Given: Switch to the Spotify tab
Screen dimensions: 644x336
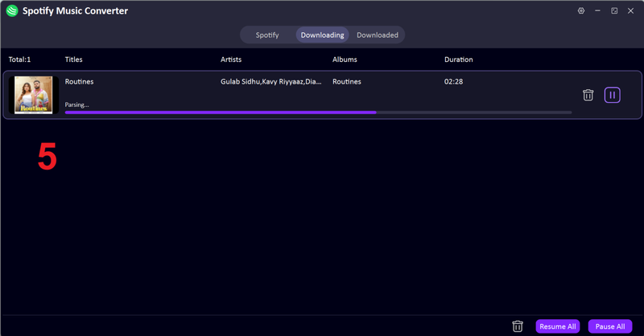Looking at the screenshot, I should tap(267, 35).
